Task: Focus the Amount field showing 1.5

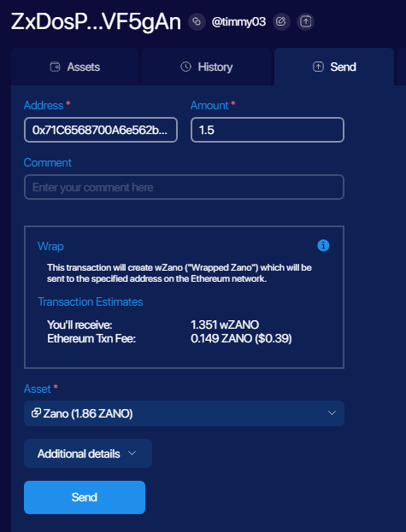Action: tap(268, 130)
